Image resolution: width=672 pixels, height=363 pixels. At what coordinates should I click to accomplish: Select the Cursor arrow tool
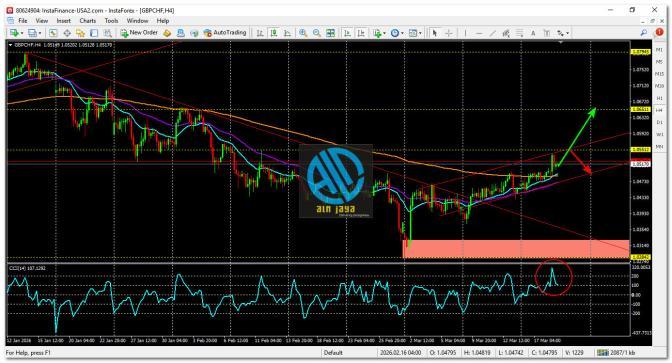point(435,33)
